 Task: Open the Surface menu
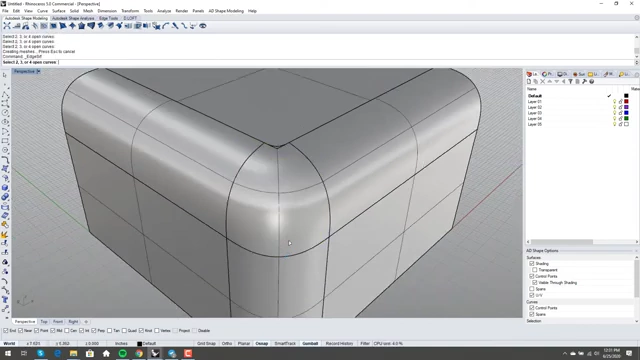click(59, 11)
